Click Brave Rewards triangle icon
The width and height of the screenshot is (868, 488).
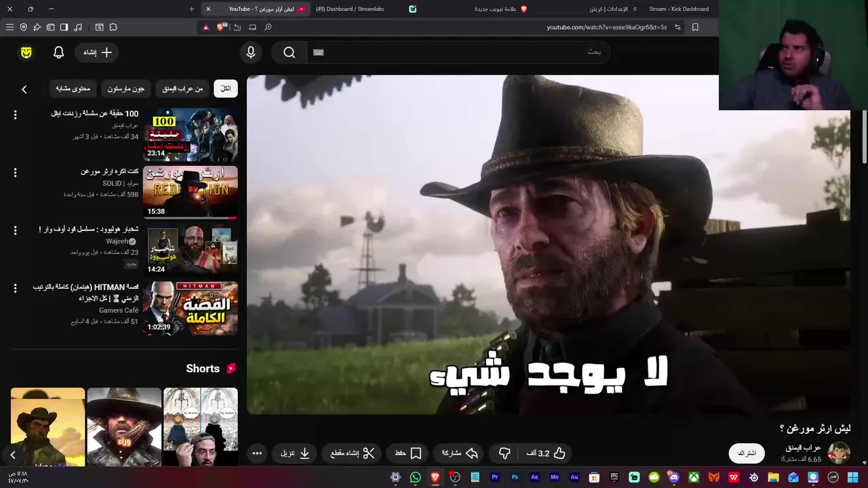click(206, 27)
